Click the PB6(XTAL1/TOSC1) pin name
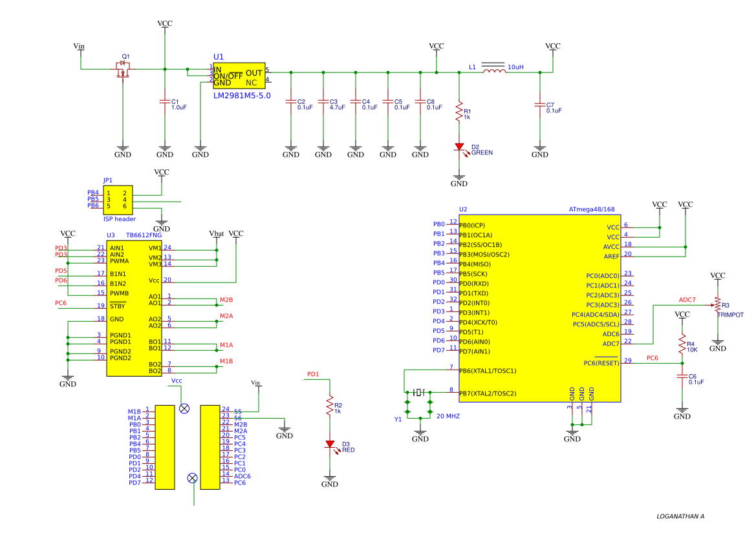 point(488,371)
